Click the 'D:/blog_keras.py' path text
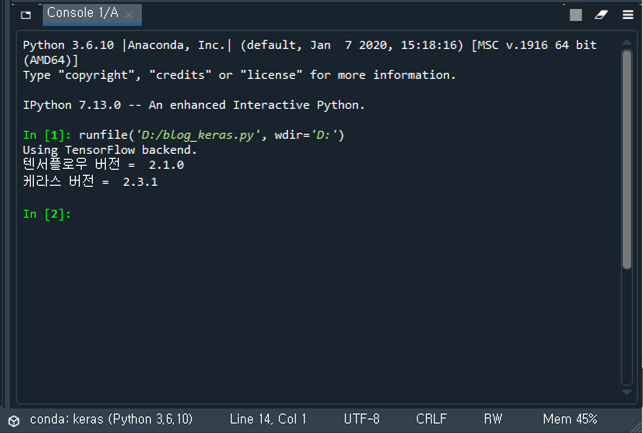643x433 pixels. [198, 135]
